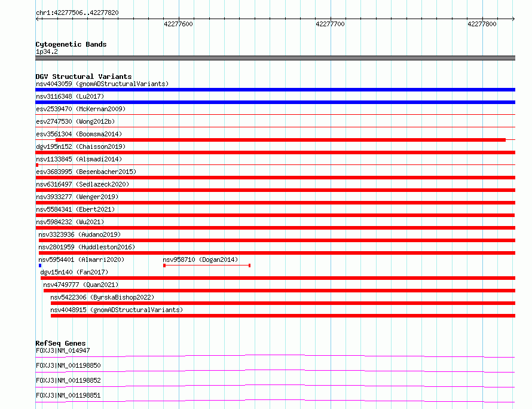532x409 pixels.
Task: Click the red bar under nsv6316497 Sedlazeck2020
Action: click(275, 190)
